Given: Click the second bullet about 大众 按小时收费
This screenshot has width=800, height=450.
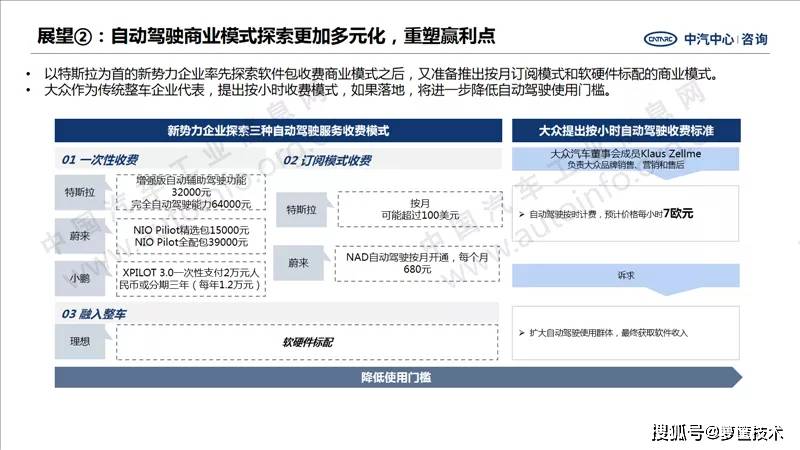Looking at the screenshot, I should coord(327,91).
